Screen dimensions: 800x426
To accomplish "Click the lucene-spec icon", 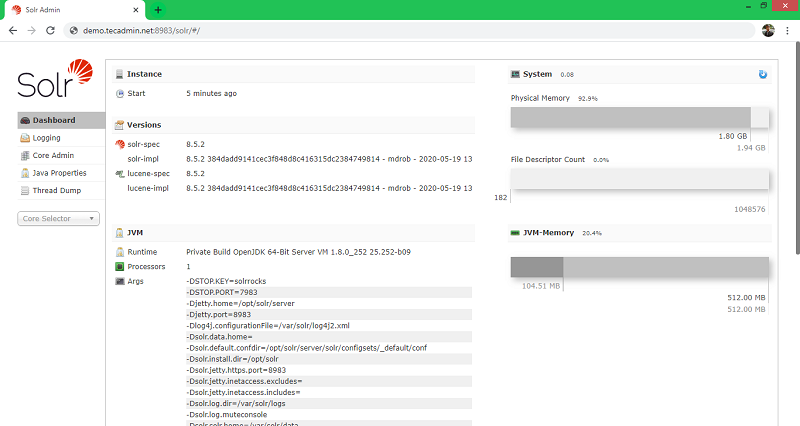I will 120,174.
